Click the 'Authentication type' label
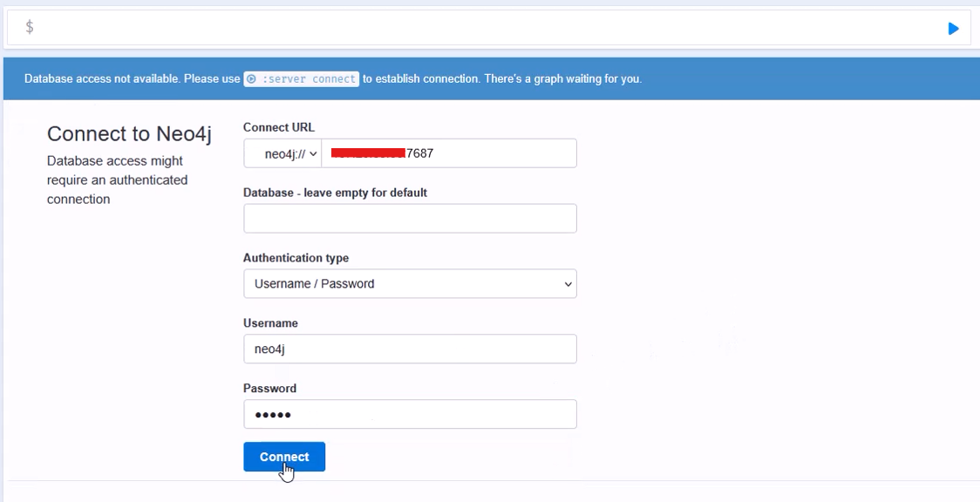The image size is (980, 502). (296, 258)
